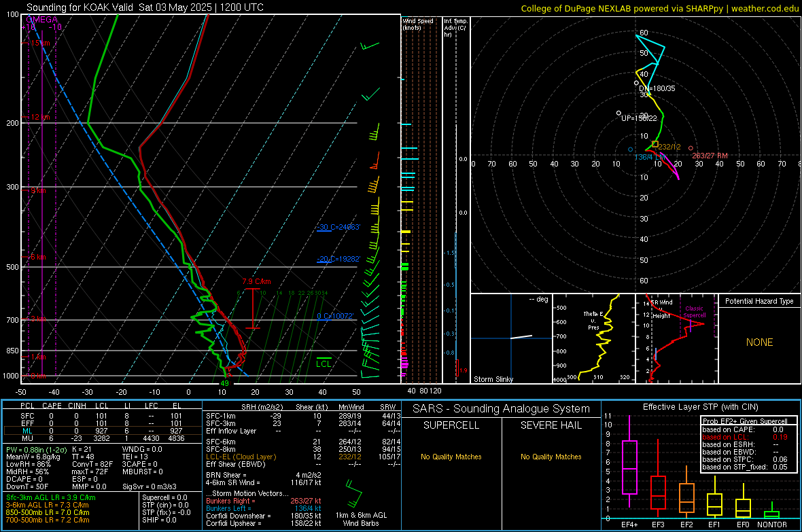Screen dimensions: 802x532
Task: Click 'Effective Layer STP (with CIN)' title
Action: tap(700, 407)
